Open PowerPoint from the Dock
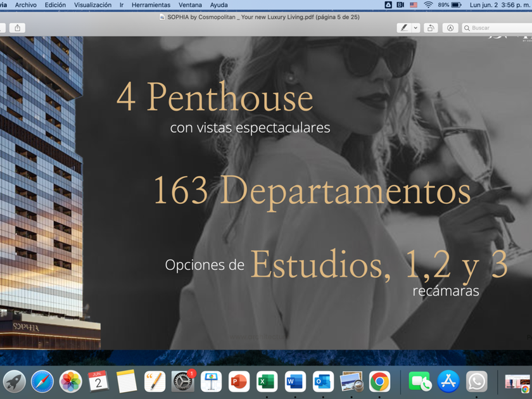The width and height of the screenshot is (532, 399). click(x=239, y=381)
